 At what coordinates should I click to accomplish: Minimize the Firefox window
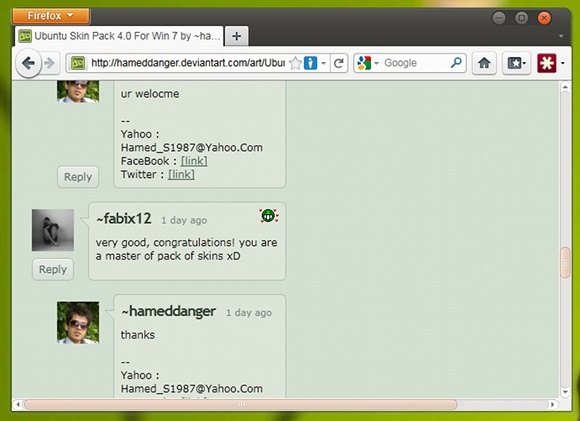[499, 18]
